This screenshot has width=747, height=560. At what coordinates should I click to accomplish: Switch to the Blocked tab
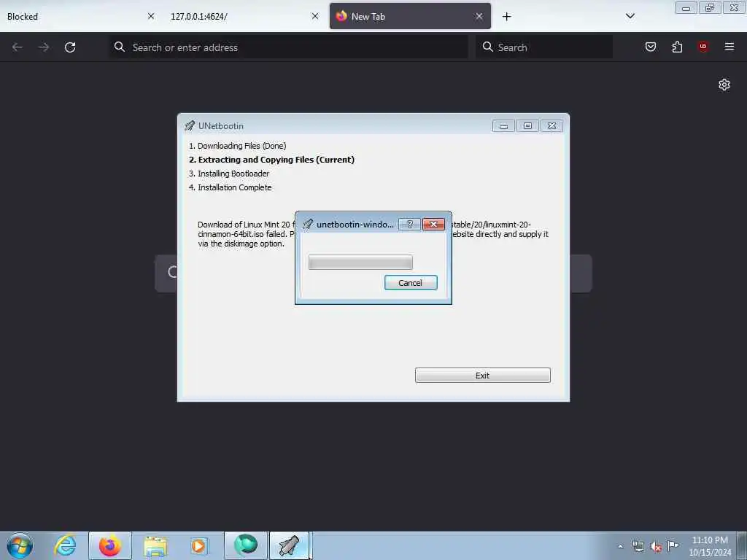click(71, 16)
